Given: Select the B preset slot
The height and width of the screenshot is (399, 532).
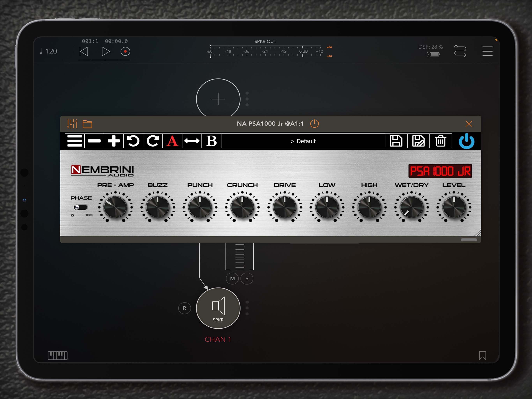Looking at the screenshot, I should [211, 141].
